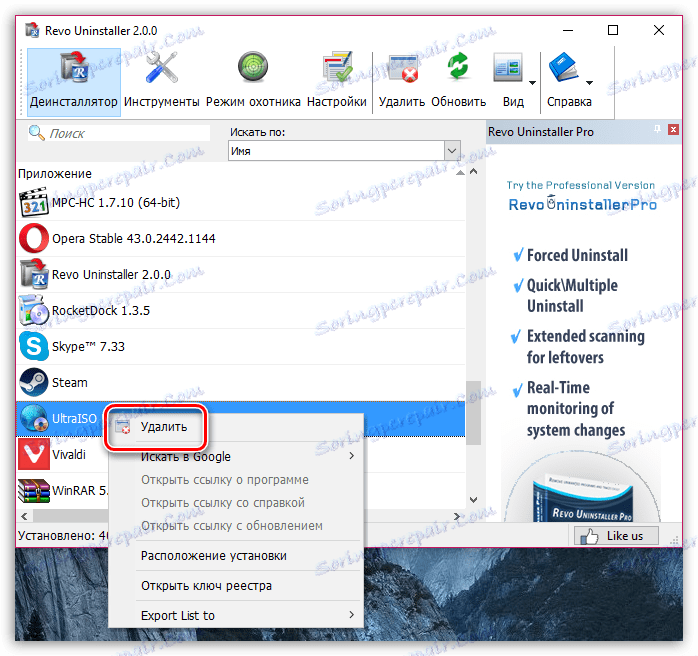Click the WinRAR books icon
The height and width of the screenshot is (656, 698).
34,491
